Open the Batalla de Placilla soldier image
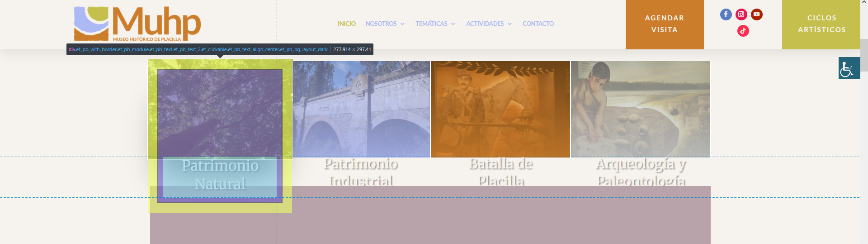 click(x=500, y=109)
